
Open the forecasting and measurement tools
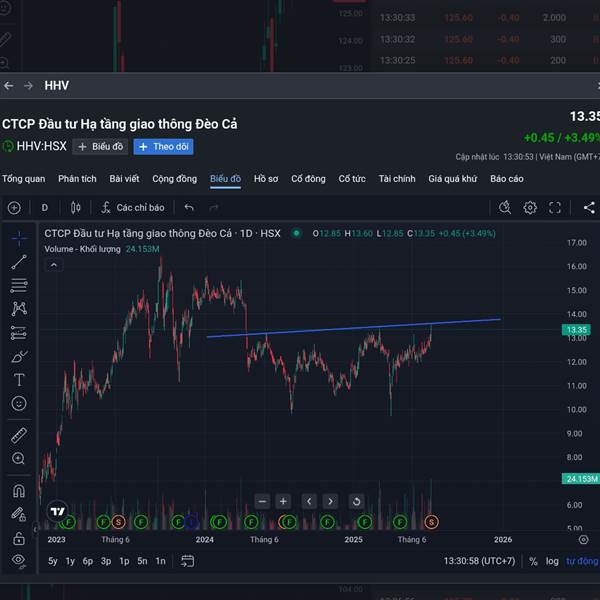(x=19, y=333)
